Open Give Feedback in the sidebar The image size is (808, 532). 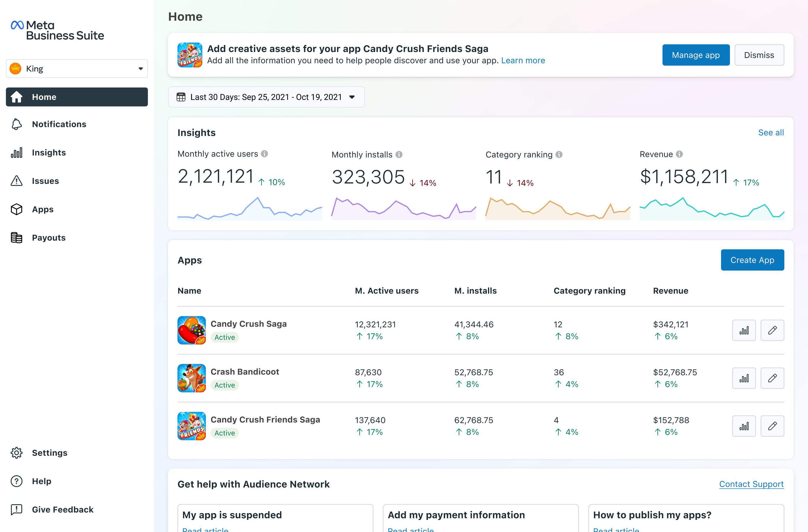pyautogui.click(x=77, y=510)
